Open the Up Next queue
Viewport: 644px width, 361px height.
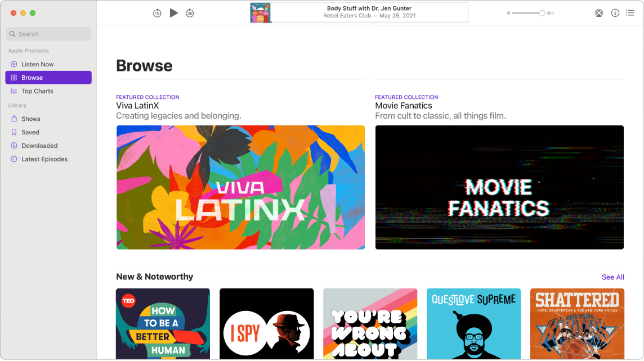click(630, 12)
